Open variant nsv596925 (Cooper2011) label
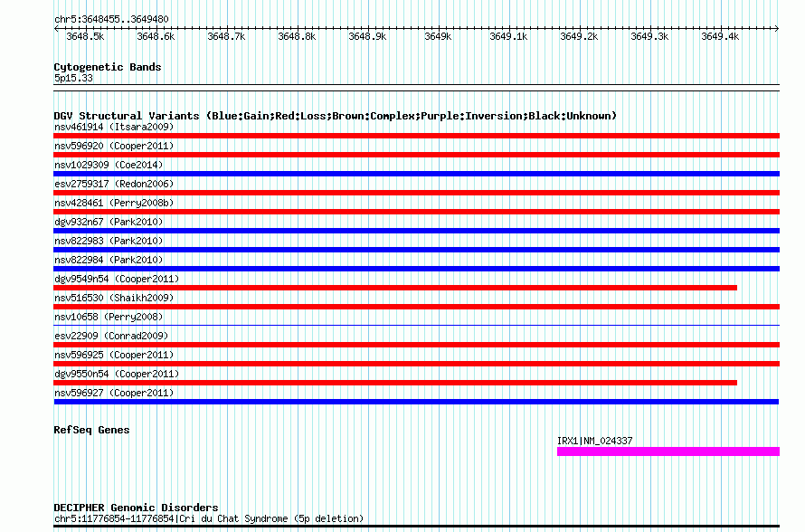805x532 pixels. [x=114, y=355]
